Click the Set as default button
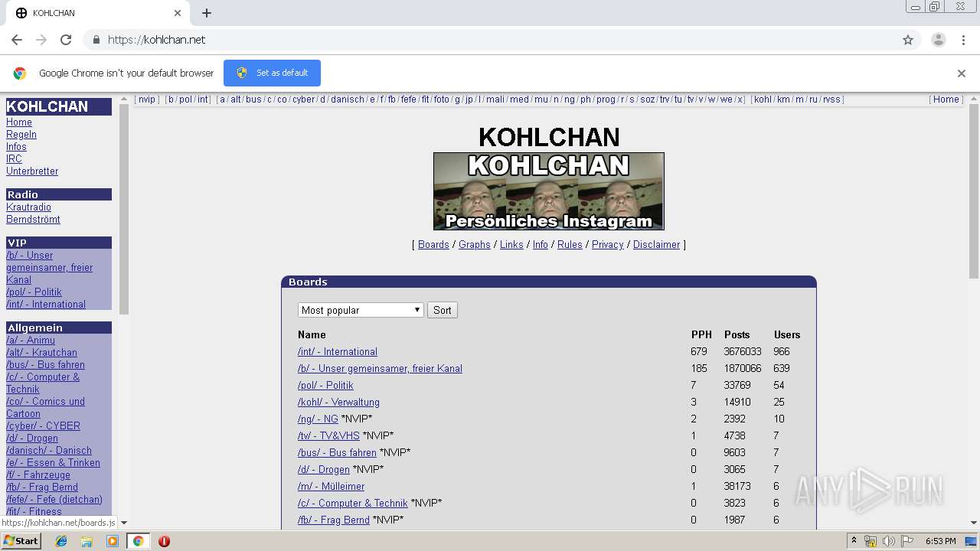This screenshot has width=980, height=551. pyautogui.click(x=272, y=73)
